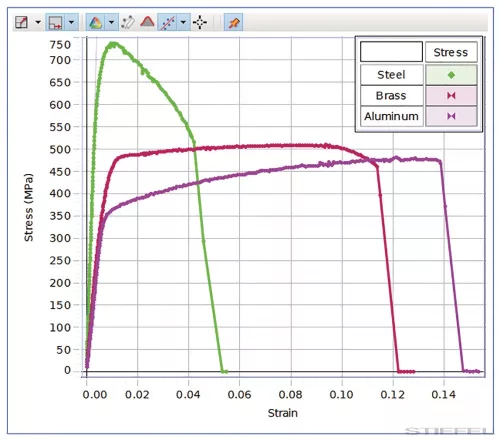Click the colorful triangle data selection icon
The width and height of the screenshot is (500, 440).
coord(95,22)
